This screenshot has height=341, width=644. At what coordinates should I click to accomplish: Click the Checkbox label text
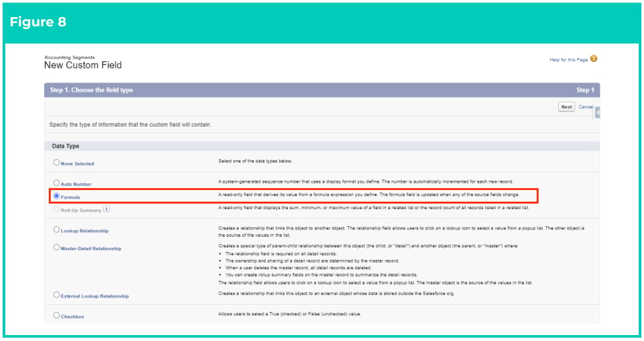[x=73, y=317]
